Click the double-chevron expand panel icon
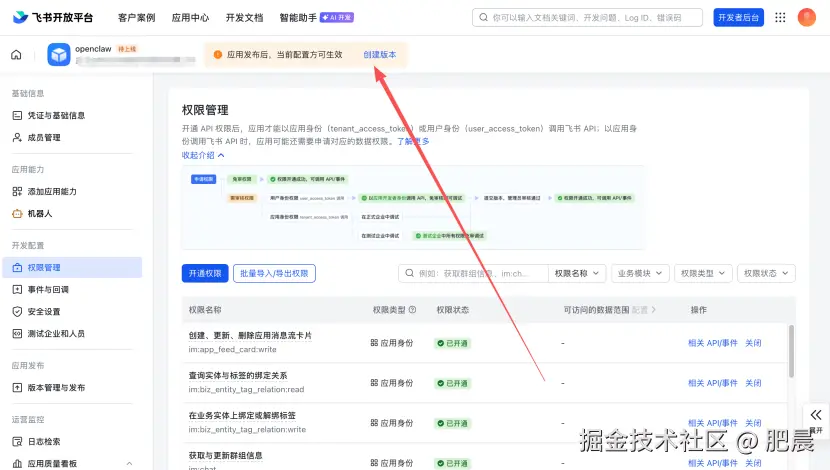Screen dimensions: 830x470 pyautogui.click(x=816, y=415)
